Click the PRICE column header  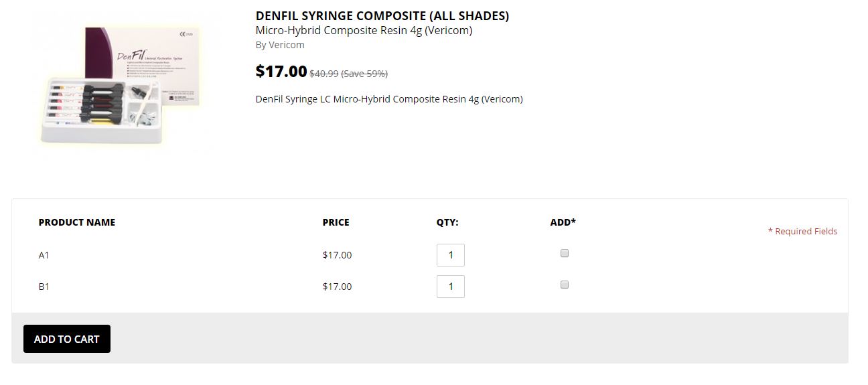click(336, 222)
